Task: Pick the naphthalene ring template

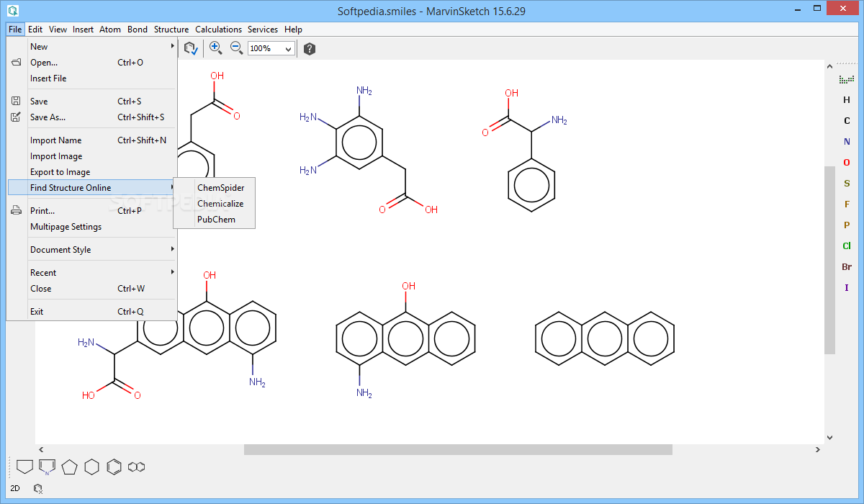Action: point(137,467)
